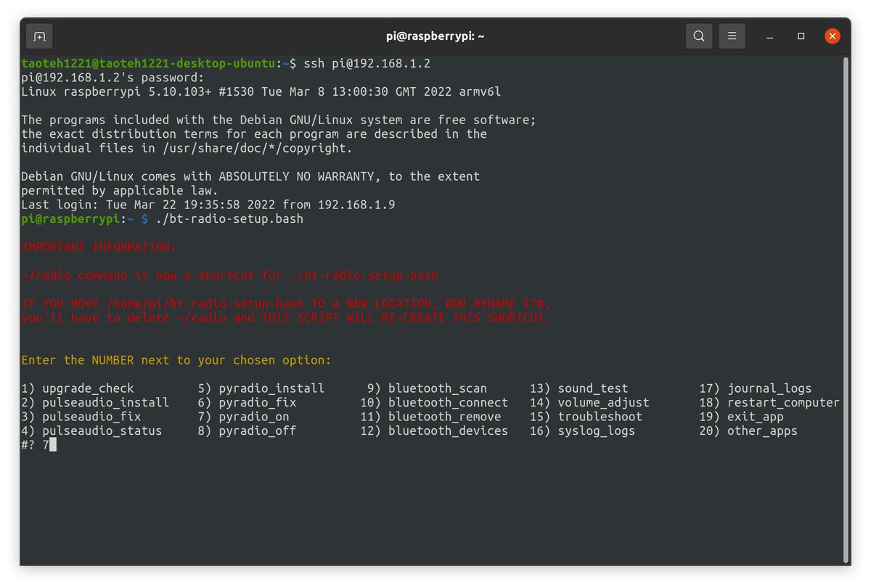Click the 'Linux raspberrypi 5.10.103+' kernel line
Image resolution: width=871 pixels, height=588 pixels.
tap(261, 92)
